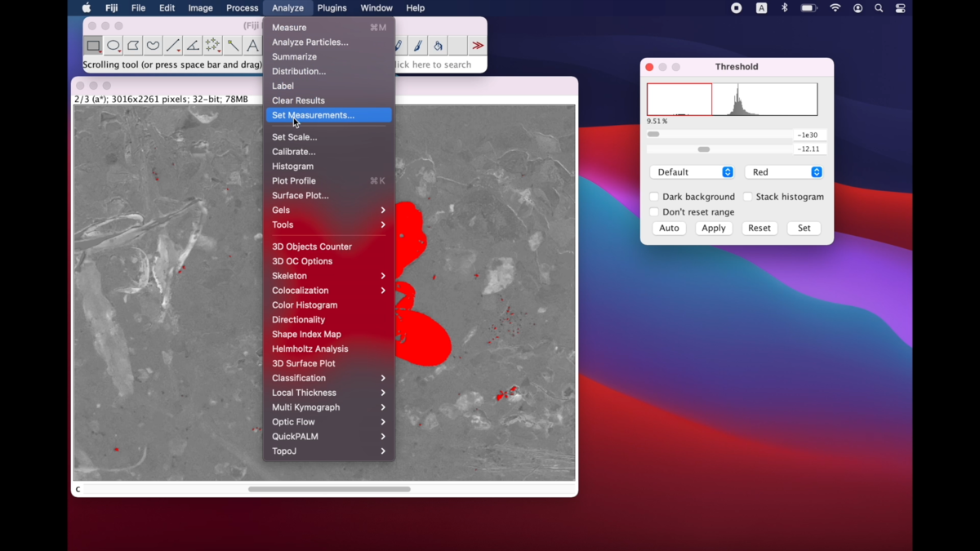Screen dimensions: 980x551
Task: Open Control Center in the menu bar
Action: click(x=900, y=8)
